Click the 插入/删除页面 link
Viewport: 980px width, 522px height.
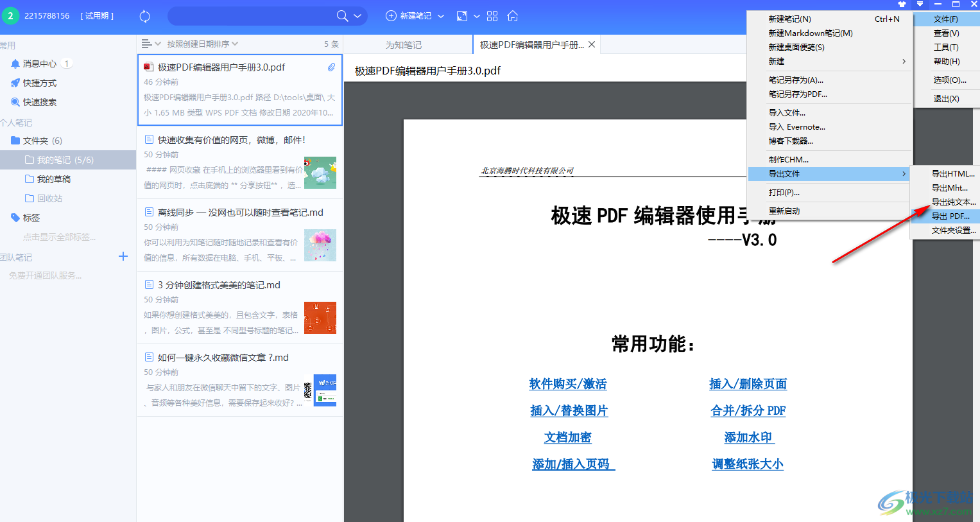point(748,384)
